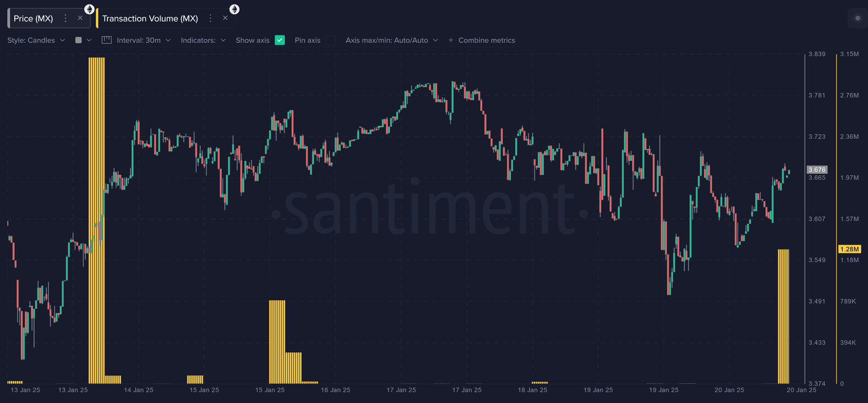Open Transaction Volume (MX) options menu
Image resolution: width=868 pixels, height=403 pixels.
coord(211,18)
